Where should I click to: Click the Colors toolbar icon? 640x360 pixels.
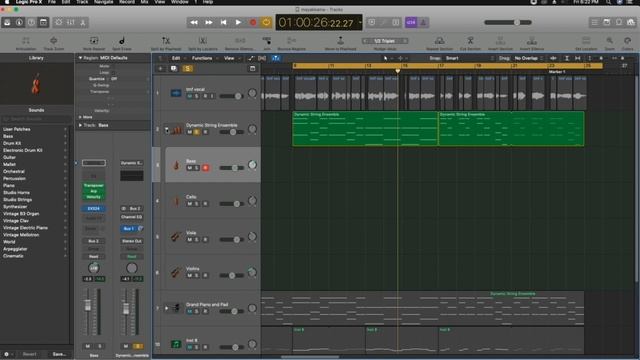(x=627, y=40)
